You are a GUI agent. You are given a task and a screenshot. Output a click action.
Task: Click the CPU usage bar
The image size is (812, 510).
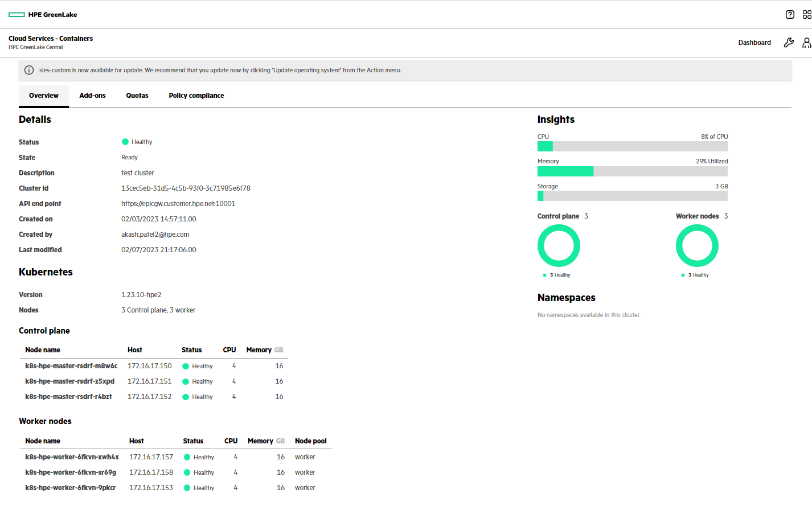[x=632, y=146]
